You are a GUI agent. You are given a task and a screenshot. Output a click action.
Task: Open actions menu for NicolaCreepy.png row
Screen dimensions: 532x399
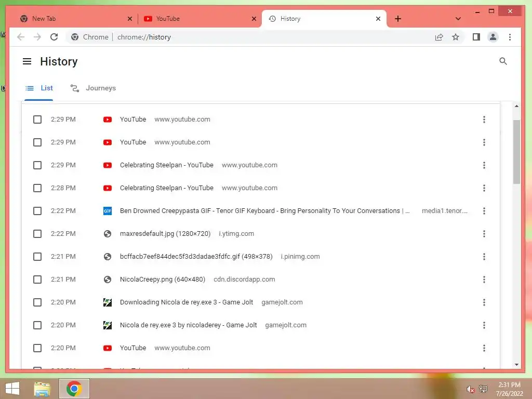[x=484, y=280]
